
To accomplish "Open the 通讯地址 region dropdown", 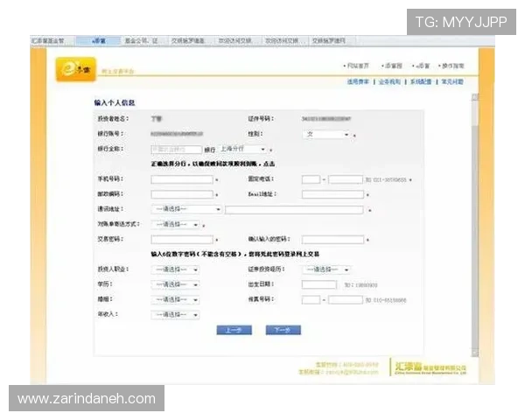I will [186, 209].
